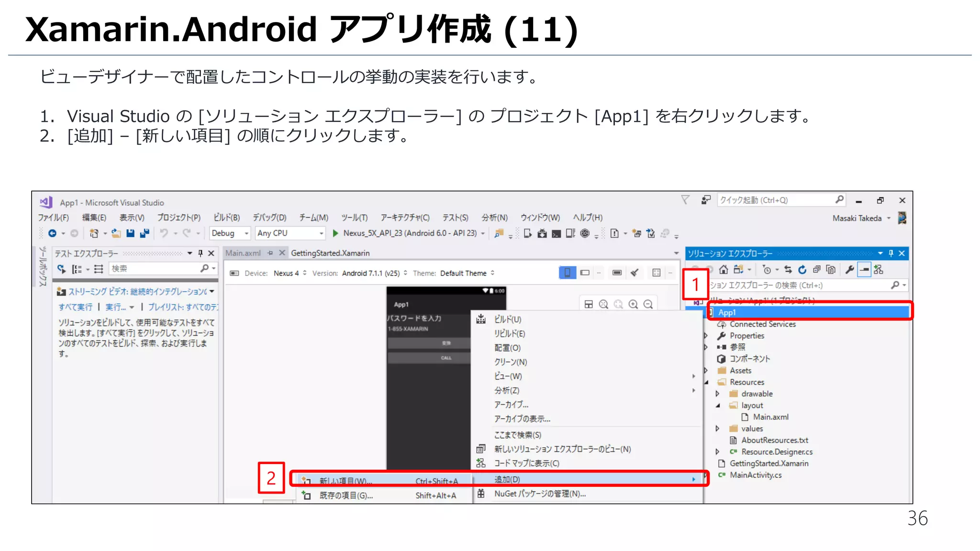The image size is (980, 551).
Task: Click the Refresh icon in Solution Explorer
Action: (802, 269)
